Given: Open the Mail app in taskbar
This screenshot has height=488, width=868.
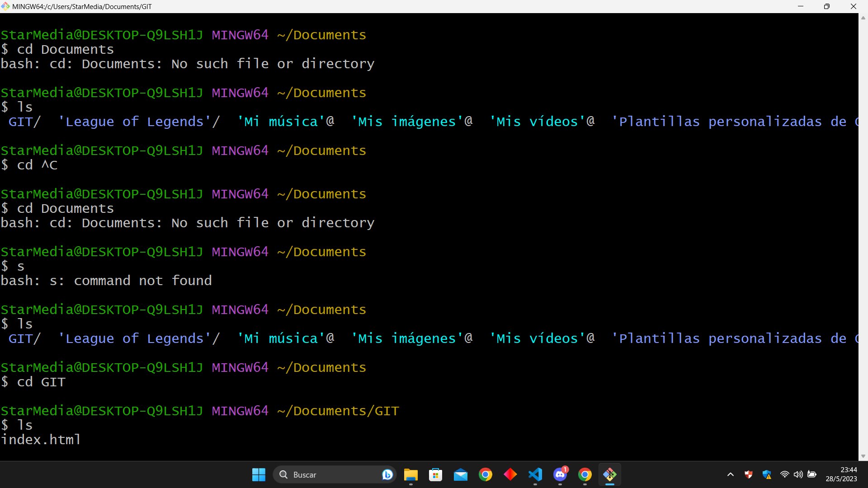Looking at the screenshot, I should [x=460, y=474].
